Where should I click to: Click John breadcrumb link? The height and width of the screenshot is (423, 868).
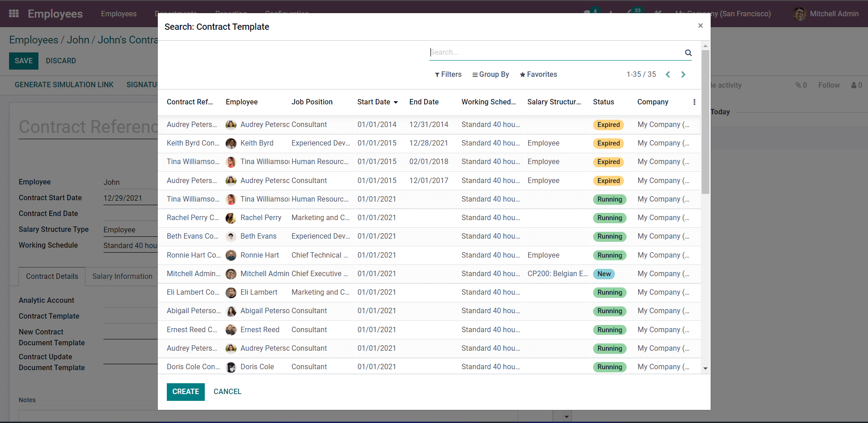[x=78, y=40]
